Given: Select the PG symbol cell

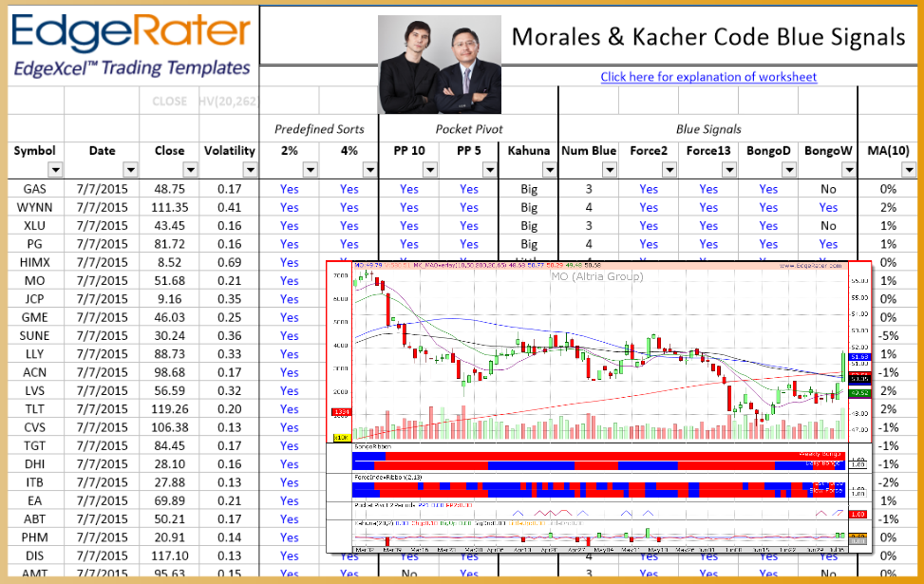Looking at the screenshot, I should click(x=35, y=244).
